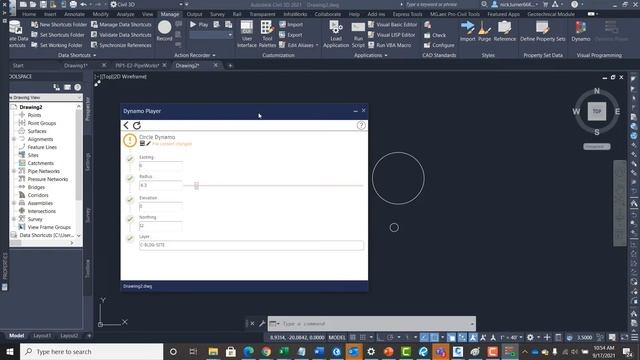Image resolution: width=640 pixels, height=360 pixels.
Task: Open Load Application tool
Action: pyautogui.click(x=336, y=34)
